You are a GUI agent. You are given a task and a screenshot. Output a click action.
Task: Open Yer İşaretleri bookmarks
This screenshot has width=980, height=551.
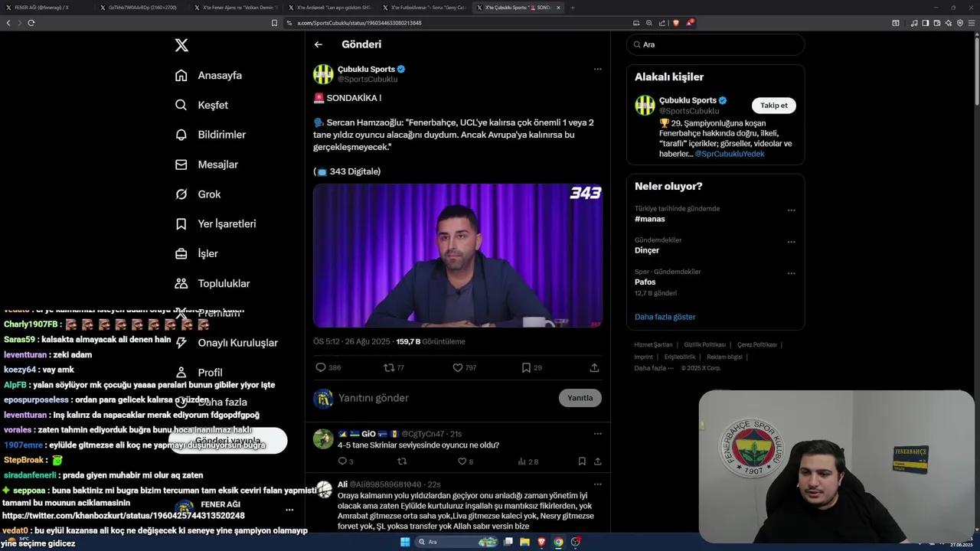215,223
